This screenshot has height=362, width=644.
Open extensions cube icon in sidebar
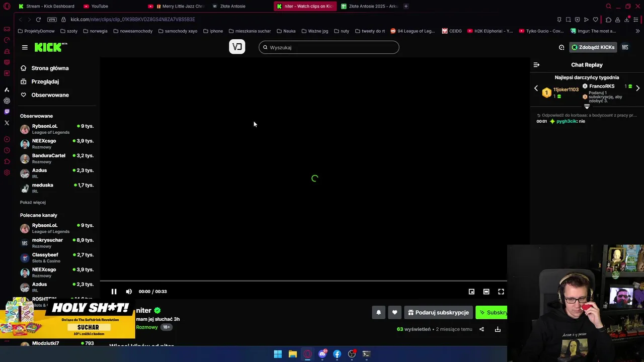click(7, 161)
